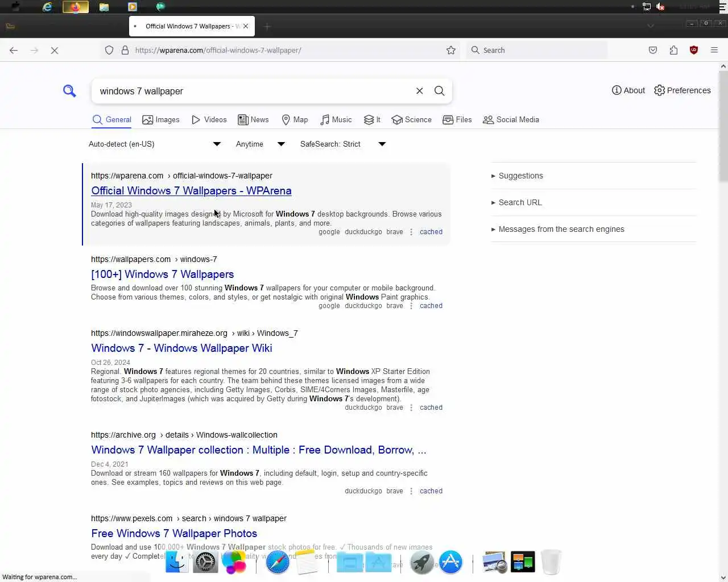This screenshot has height=582, width=728.
Task: Open the Firefox hamburger menu
Action: click(x=714, y=50)
